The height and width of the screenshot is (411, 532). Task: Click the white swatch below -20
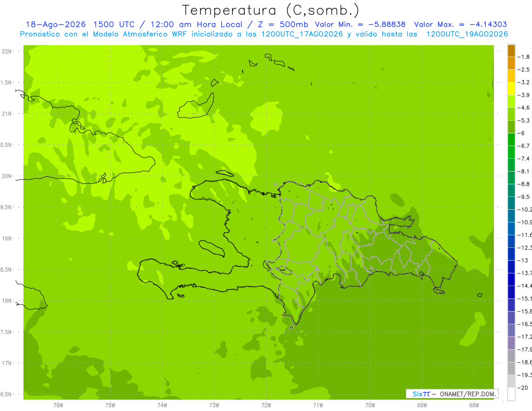(511, 394)
